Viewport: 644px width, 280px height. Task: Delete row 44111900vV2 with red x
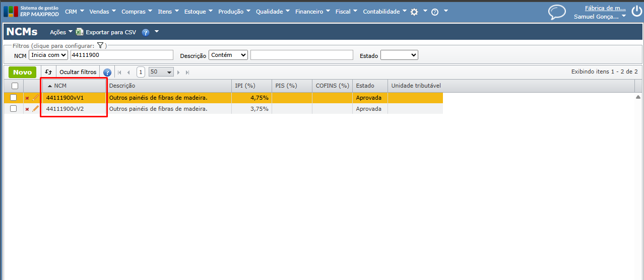tap(27, 109)
